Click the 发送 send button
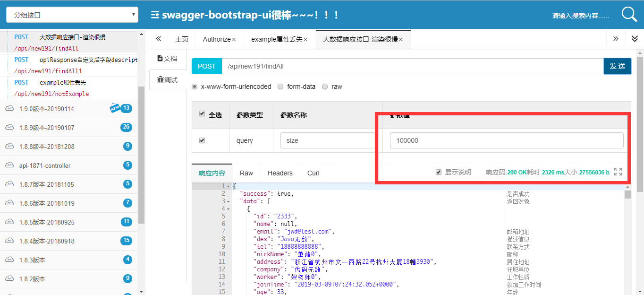This screenshot has height=295, width=644. pos(618,66)
